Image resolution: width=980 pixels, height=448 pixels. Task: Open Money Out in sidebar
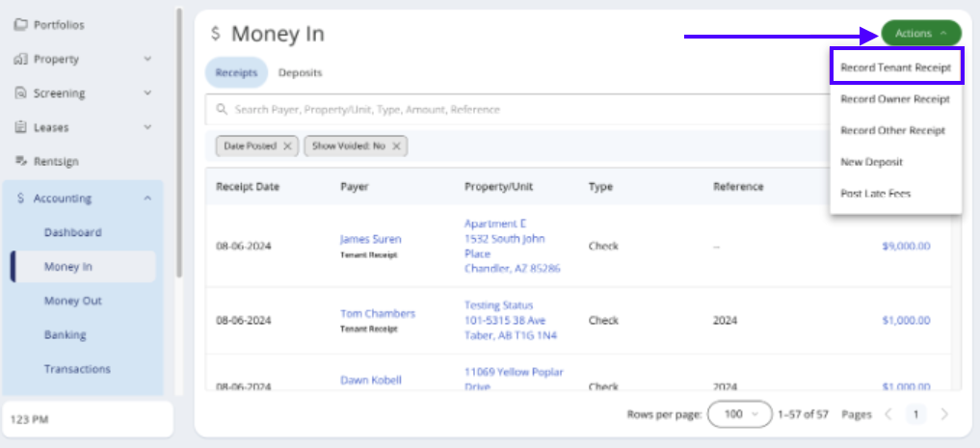tap(72, 301)
